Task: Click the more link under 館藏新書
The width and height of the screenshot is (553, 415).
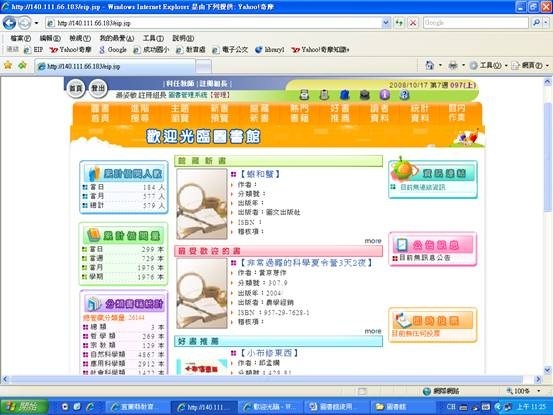Action: [x=373, y=241]
